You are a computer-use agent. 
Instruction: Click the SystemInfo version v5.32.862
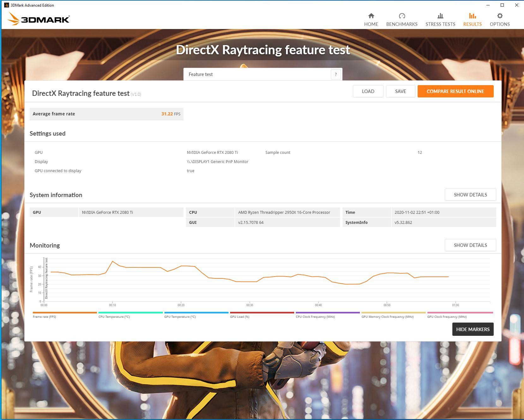444,222
